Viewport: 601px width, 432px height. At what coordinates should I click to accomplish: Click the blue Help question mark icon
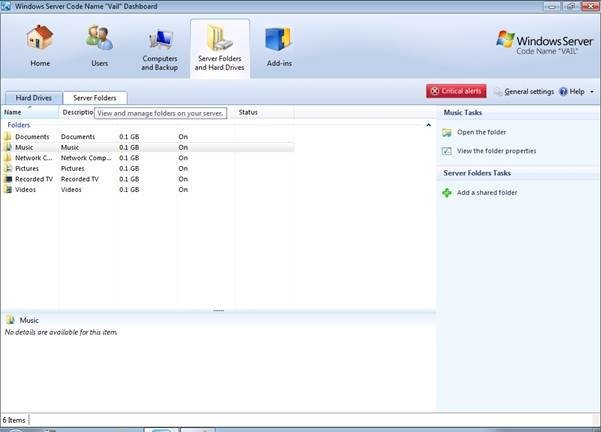(563, 91)
